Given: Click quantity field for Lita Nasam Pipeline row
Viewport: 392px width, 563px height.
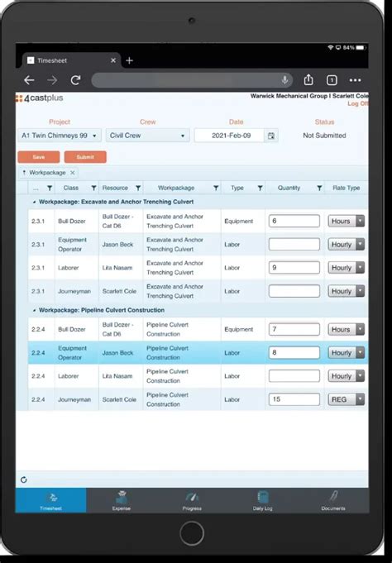Looking at the screenshot, I should pos(294,376).
